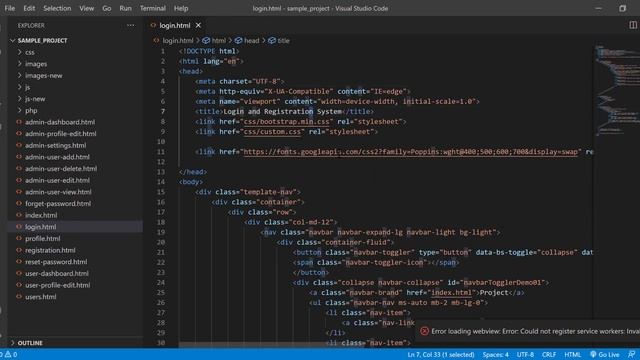Click html breadcrumb segment
The width and height of the screenshot is (640, 360).
[218, 40]
